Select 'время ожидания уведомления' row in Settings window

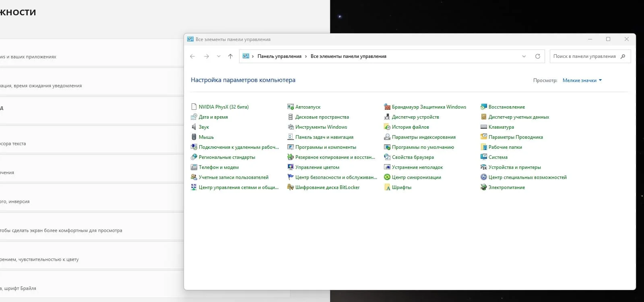92,81
